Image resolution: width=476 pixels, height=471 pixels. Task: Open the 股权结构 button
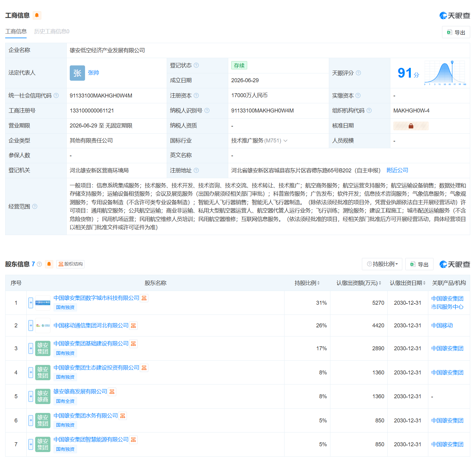click(70, 264)
